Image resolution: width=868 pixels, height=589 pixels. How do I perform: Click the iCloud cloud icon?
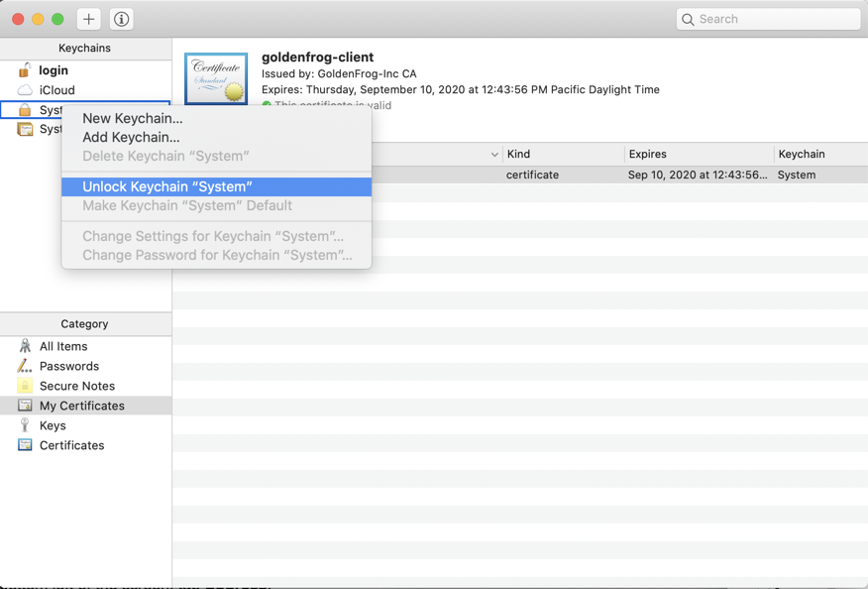point(25,90)
